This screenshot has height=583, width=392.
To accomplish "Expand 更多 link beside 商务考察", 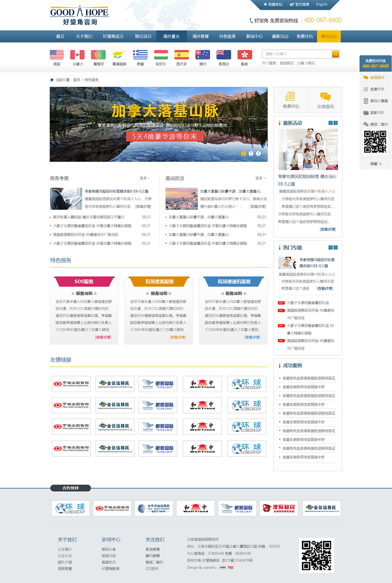I will [x=145, y=178].
